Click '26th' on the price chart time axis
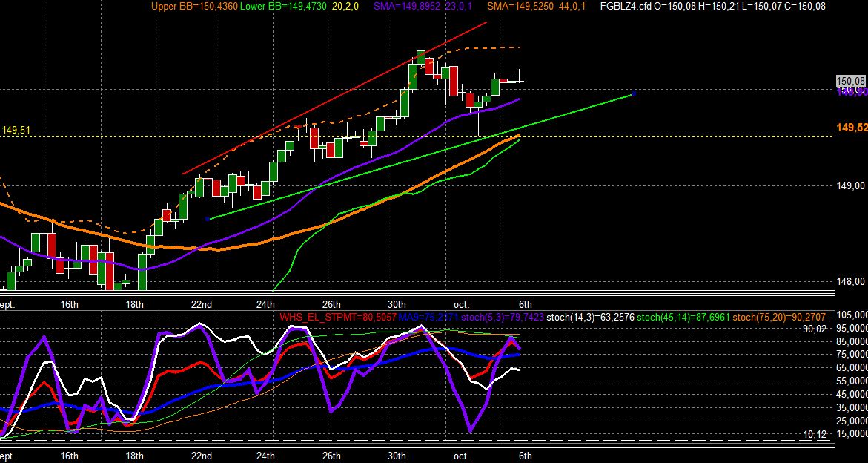Viewport: 868px width, 463px height. tap(331, 305)
